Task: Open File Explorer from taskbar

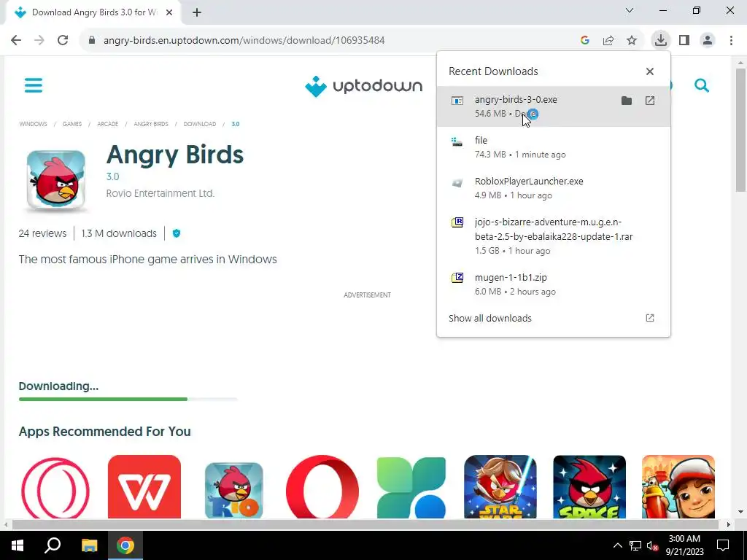Action: (x=89, y=545)
